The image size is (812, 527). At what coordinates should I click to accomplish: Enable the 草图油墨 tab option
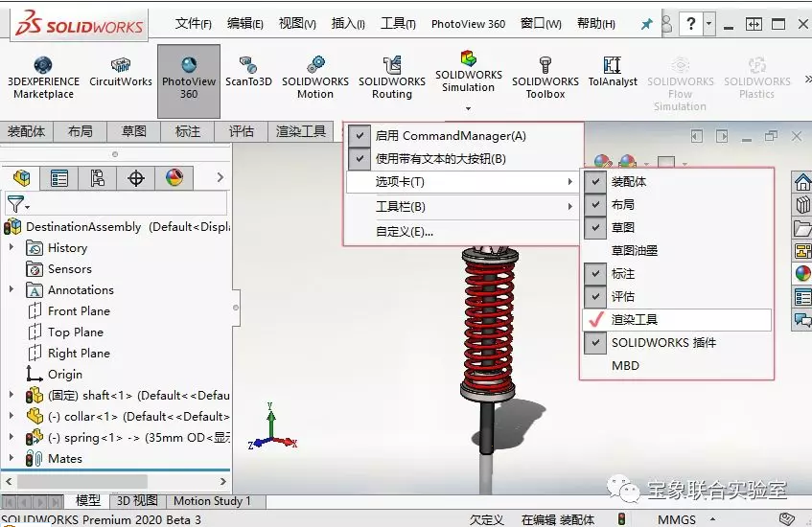click(677, 250)
